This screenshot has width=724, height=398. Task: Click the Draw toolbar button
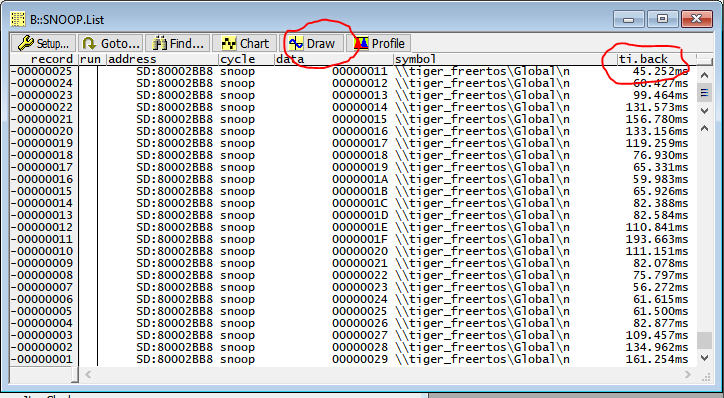tap(312, 43)
